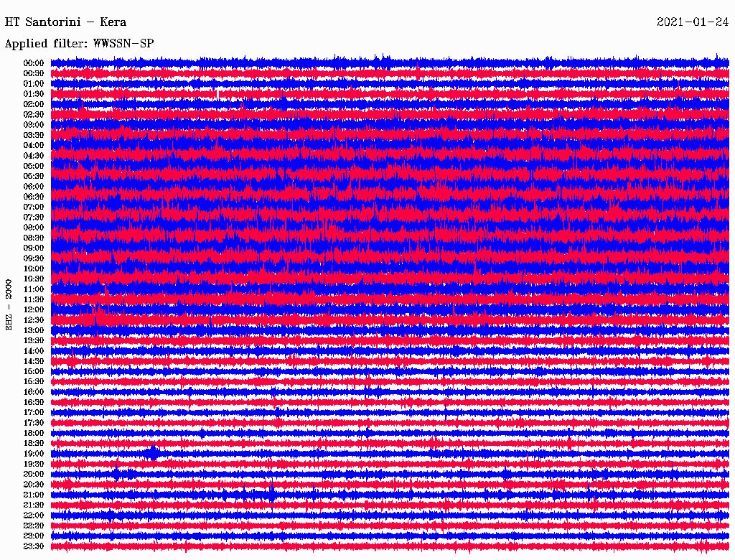Click the date label '2021-01-24'
The width and height of the screenshot is (735, 560).
(x=693, y=22)
